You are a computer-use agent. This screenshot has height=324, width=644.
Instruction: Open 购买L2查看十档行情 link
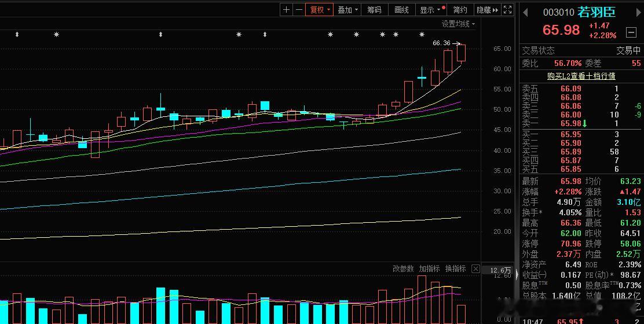(581, 76)
